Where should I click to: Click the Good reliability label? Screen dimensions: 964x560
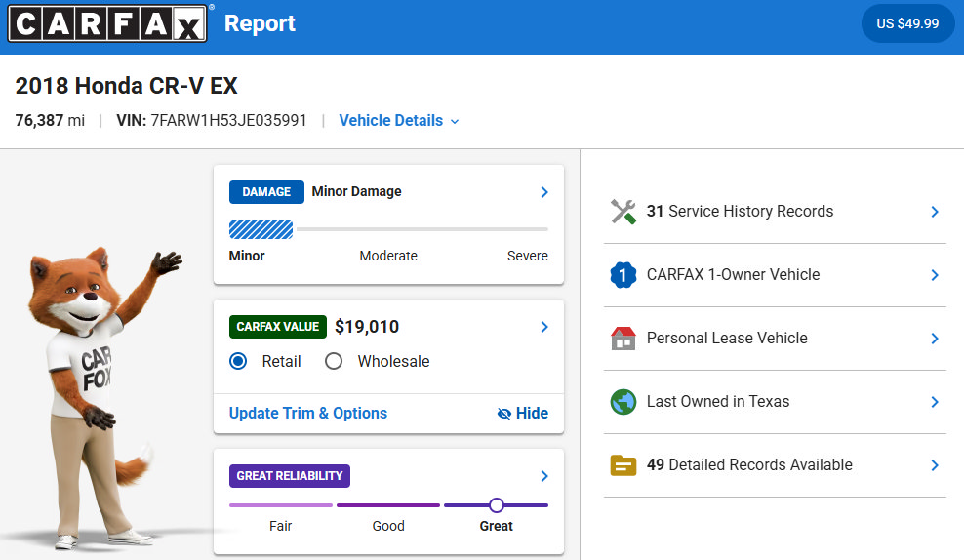pos(388,526)
